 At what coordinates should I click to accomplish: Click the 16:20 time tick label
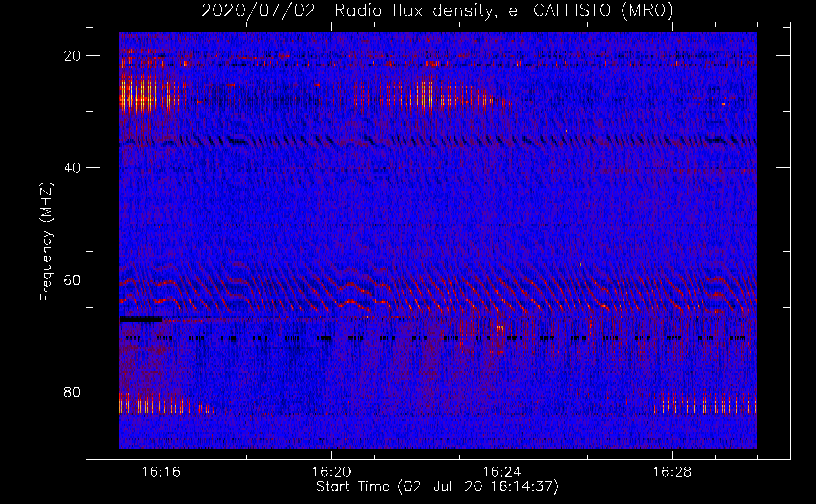tap(331, 472)
